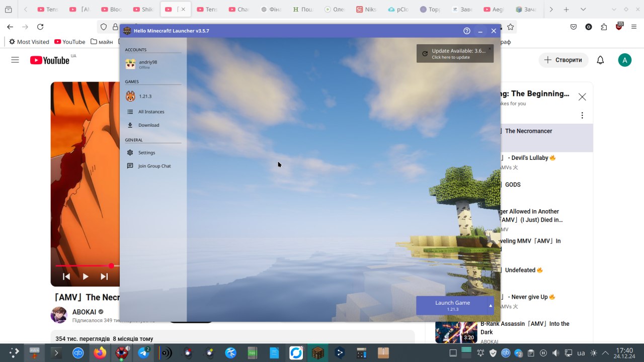The image size is (644, 362).
Task: Open the Minecraft launcher taskbar icon
Action: point(318,353)
